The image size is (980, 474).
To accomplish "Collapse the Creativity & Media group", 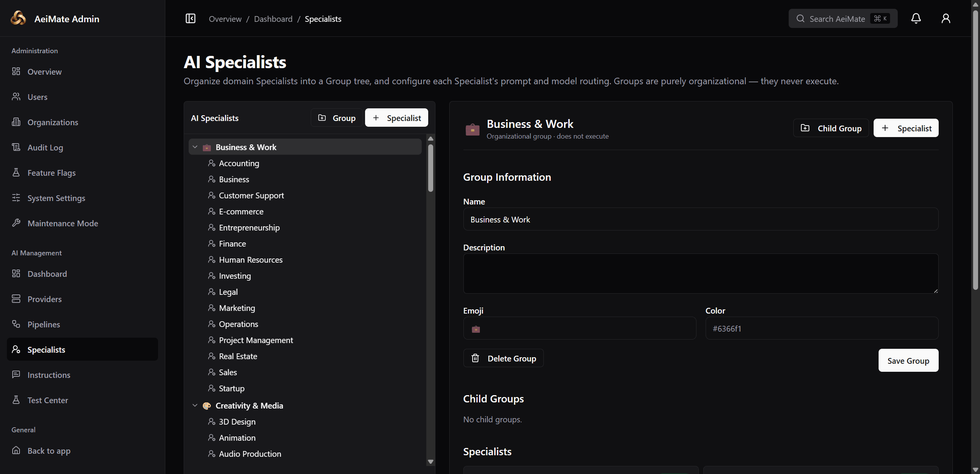I will pos(195,405).
